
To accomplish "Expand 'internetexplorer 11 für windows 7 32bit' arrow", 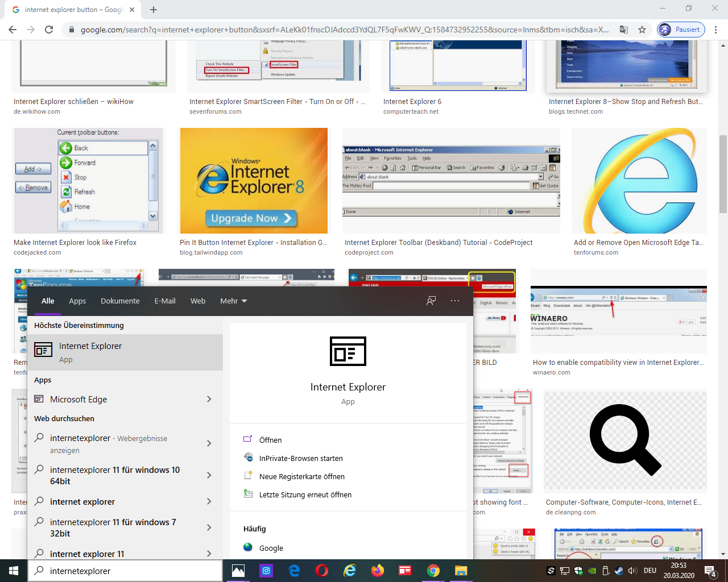I will point(209,527).
